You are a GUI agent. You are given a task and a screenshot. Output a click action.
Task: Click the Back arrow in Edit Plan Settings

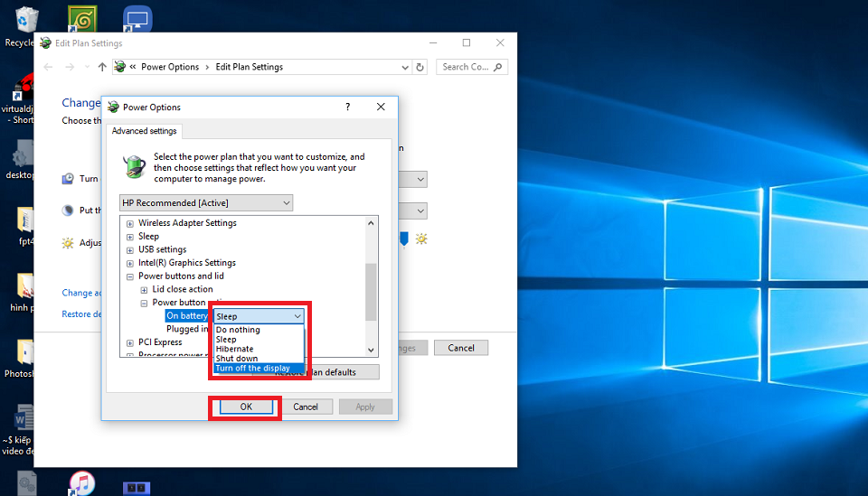pos(48,67)
